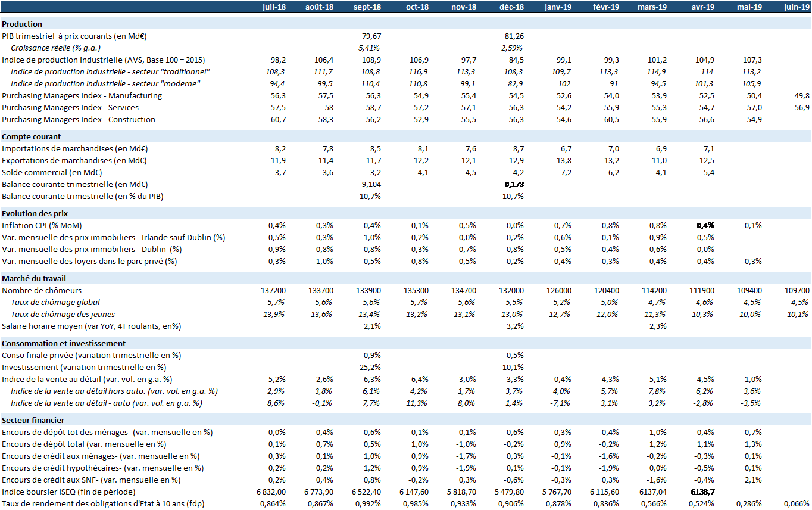Select the Marché du travail heading
This screenshot has width=812, height=510.
34,278
